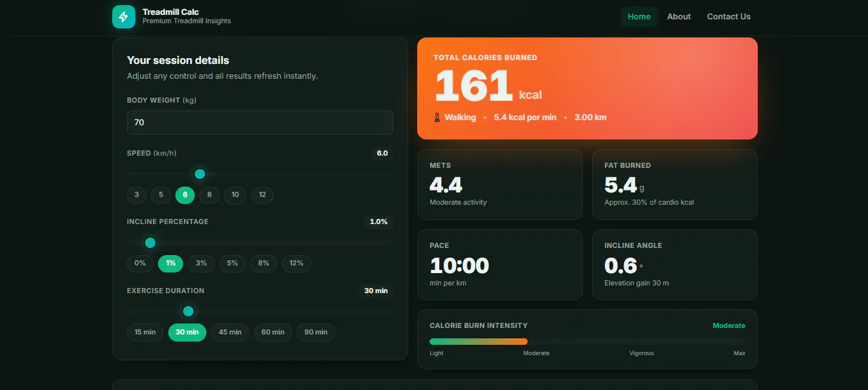Click the Treadmill Calc site title
Viewport: 868px width, 390px height.
tap(171, 12)
